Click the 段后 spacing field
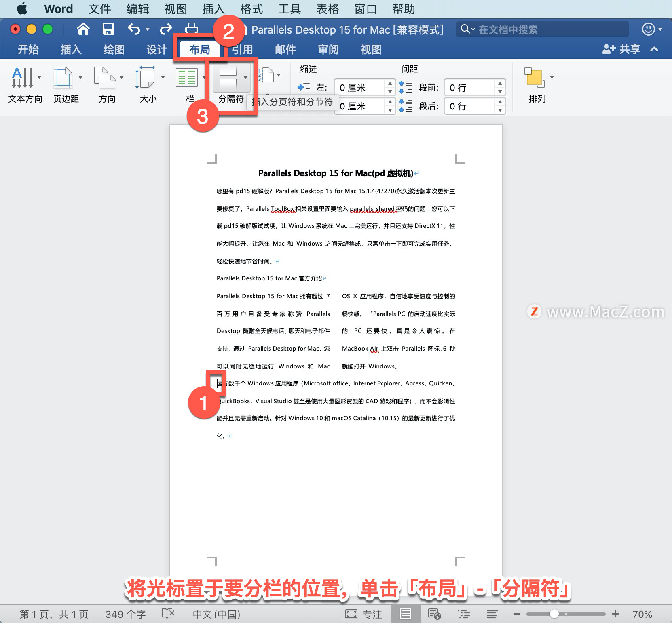This screenshot has width=672, height=623. [x=469, y=106]
